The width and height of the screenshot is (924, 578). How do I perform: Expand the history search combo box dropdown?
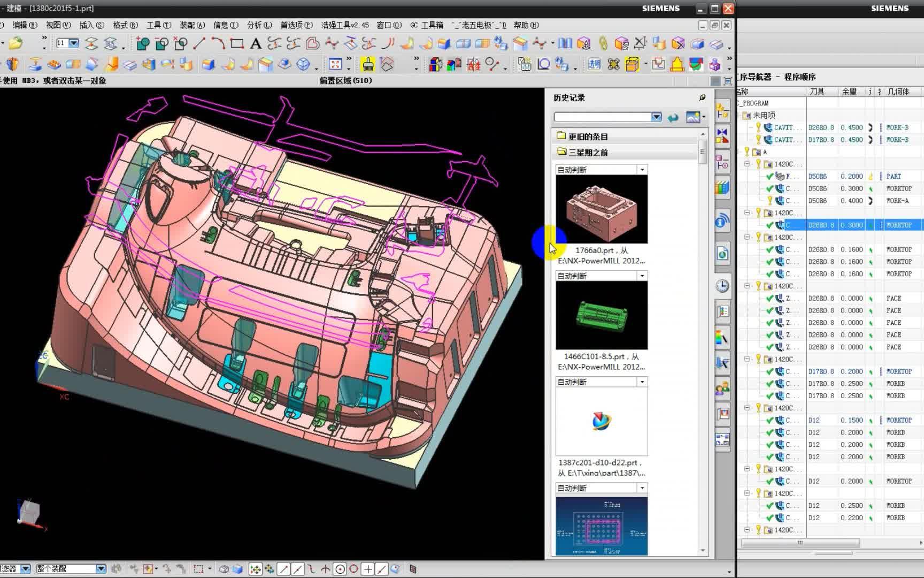pos(656,117)
